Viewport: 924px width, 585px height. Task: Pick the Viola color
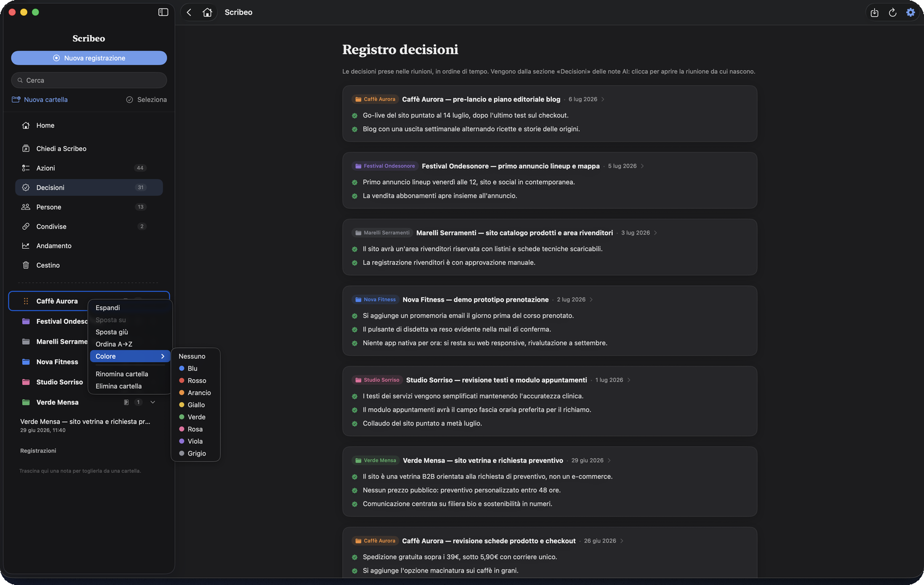(x=195, y=442)
